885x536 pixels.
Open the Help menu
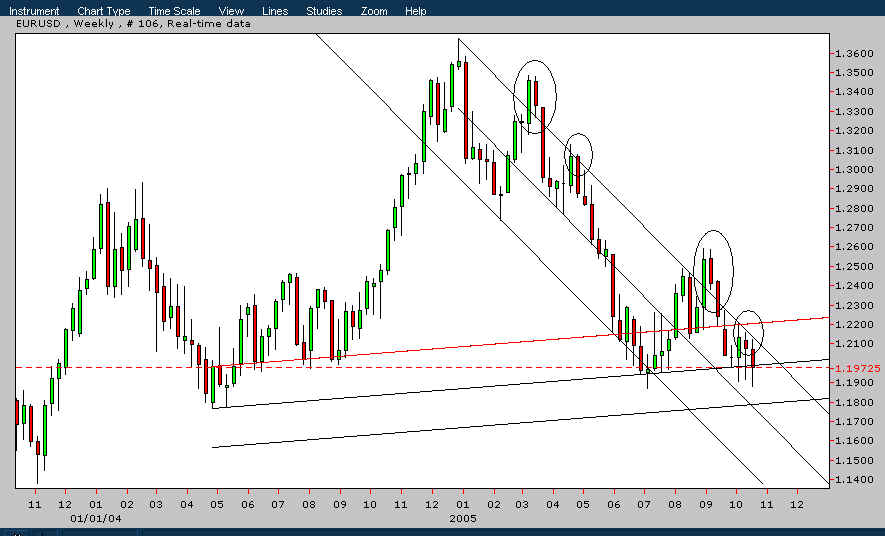point(415,11)
